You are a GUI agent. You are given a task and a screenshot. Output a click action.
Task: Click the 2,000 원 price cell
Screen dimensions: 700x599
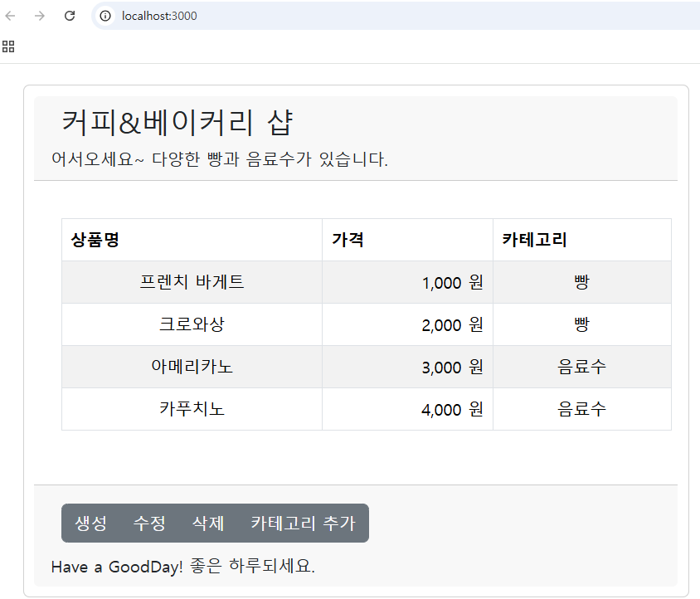407,324
